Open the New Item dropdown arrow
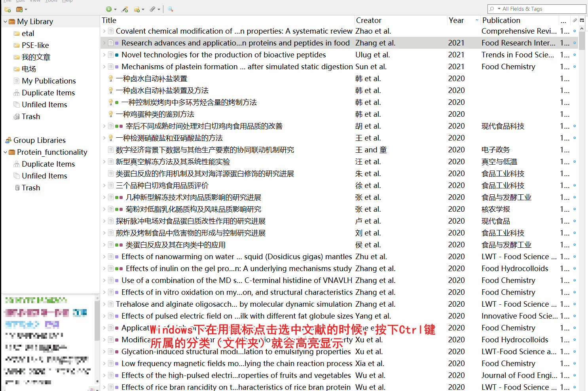 pyautogui.click(x=115, y=9)
